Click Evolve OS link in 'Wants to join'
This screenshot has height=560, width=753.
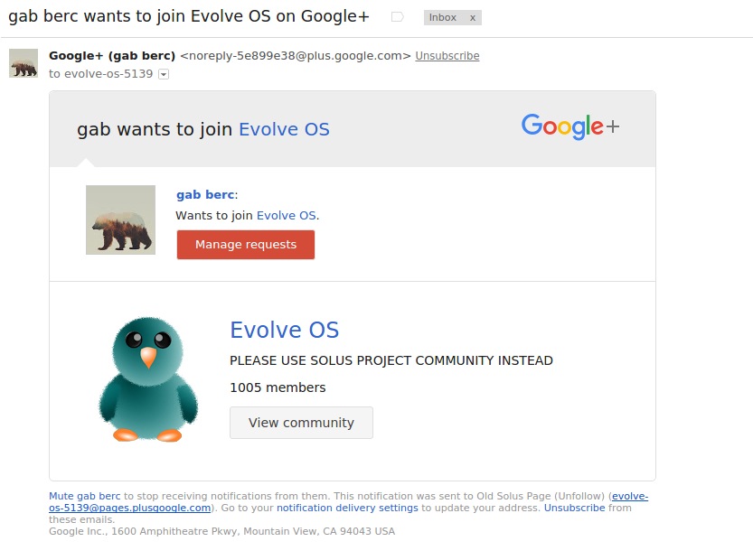point(287,216)
